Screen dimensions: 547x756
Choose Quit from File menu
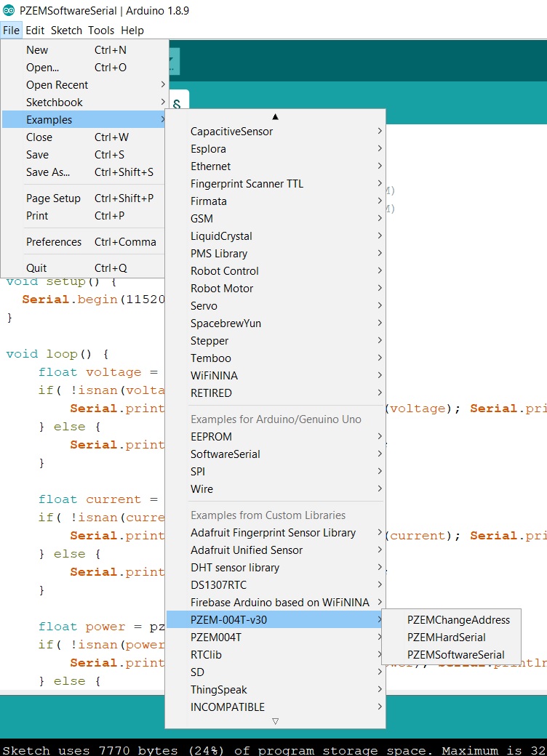coord(84,268)
